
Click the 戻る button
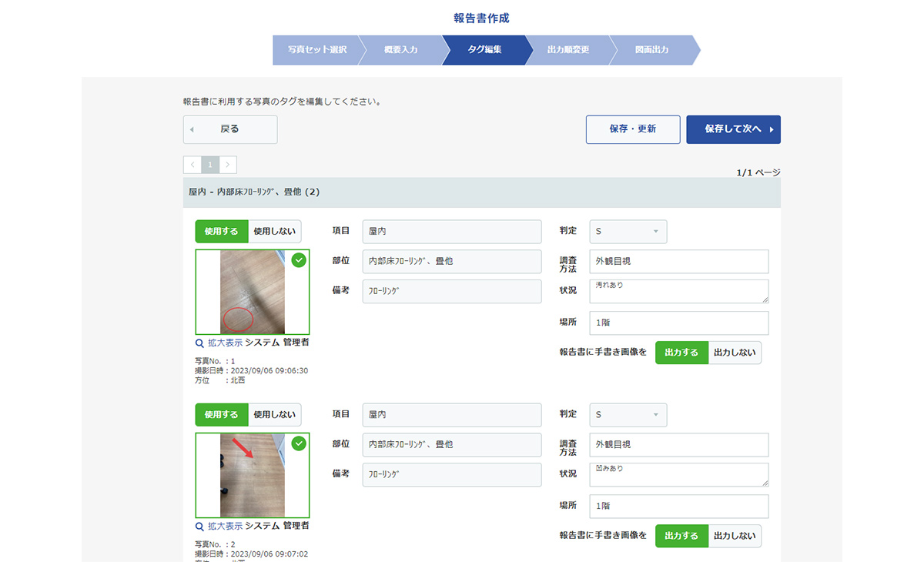[x=230, y=129]
